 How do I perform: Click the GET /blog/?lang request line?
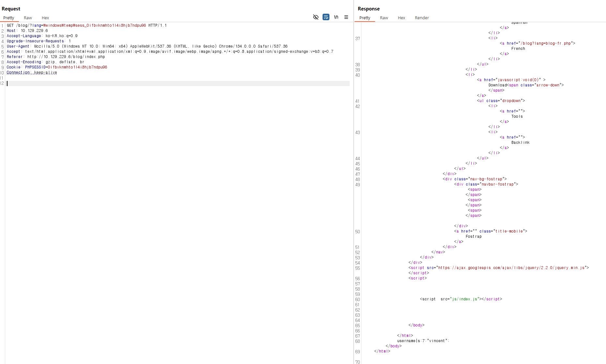coord(87,25)
